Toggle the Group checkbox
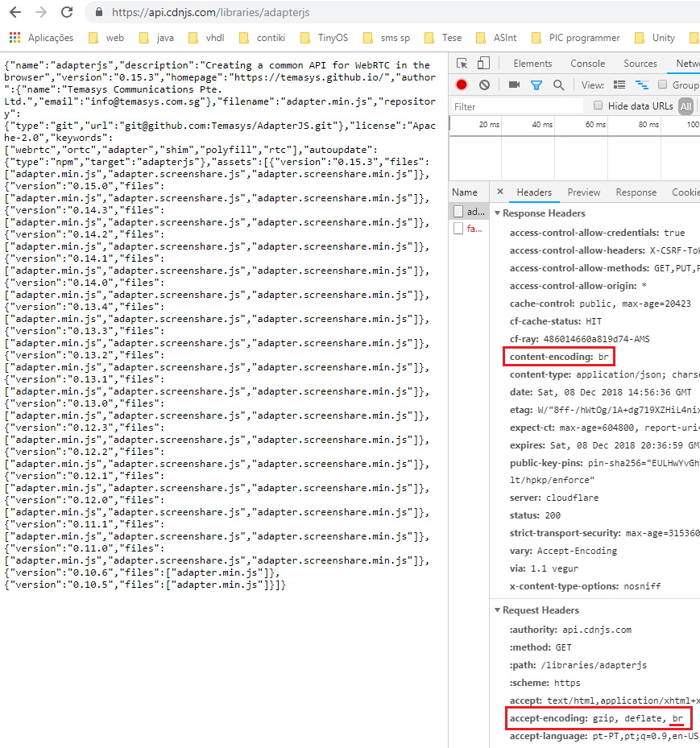The image size is (700, 748). [662, 84]
